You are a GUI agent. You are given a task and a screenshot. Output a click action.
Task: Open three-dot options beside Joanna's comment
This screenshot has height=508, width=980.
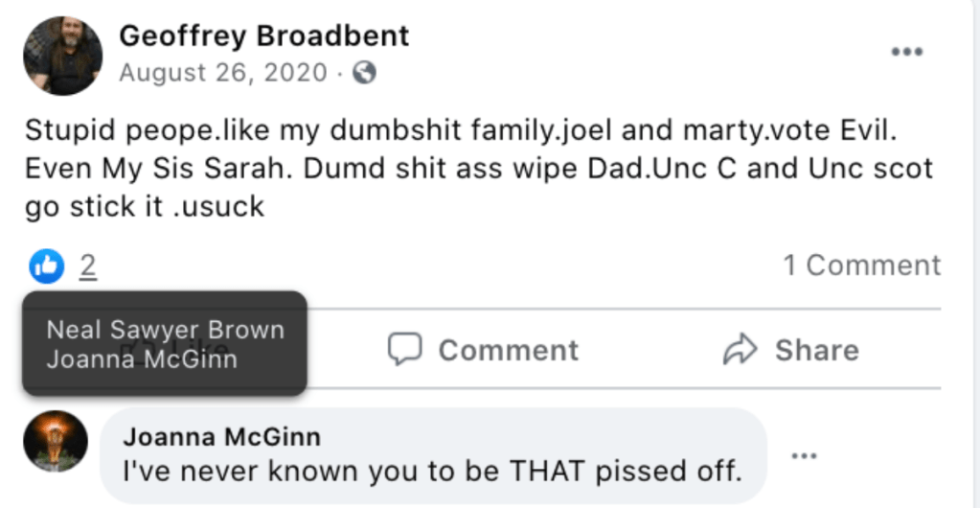pos(805,455)
